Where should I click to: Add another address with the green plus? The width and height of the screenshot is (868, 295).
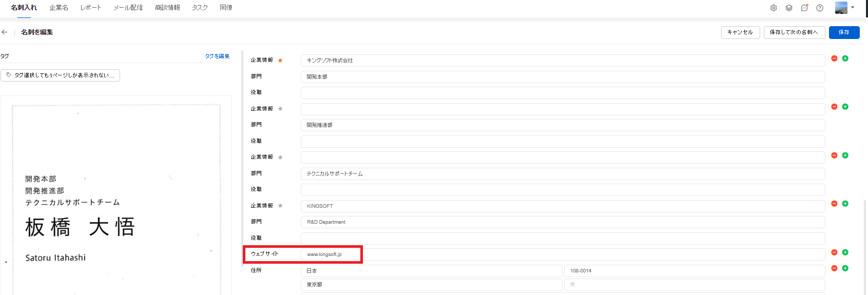[x=845, y=268]
